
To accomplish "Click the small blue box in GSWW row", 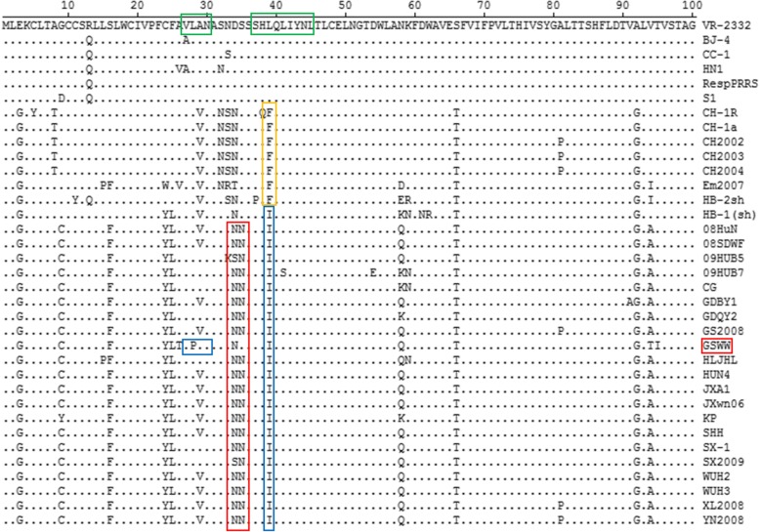I will click(197, 346).
